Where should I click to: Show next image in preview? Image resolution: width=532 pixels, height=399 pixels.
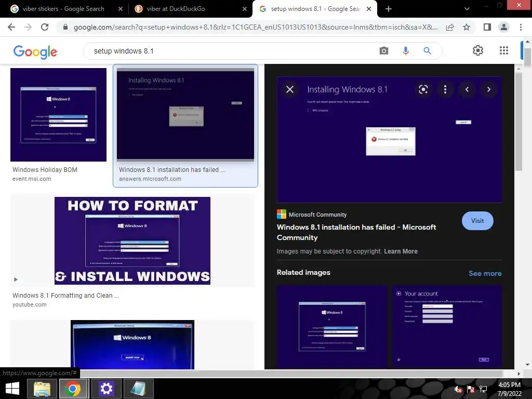tap(488, 89)
